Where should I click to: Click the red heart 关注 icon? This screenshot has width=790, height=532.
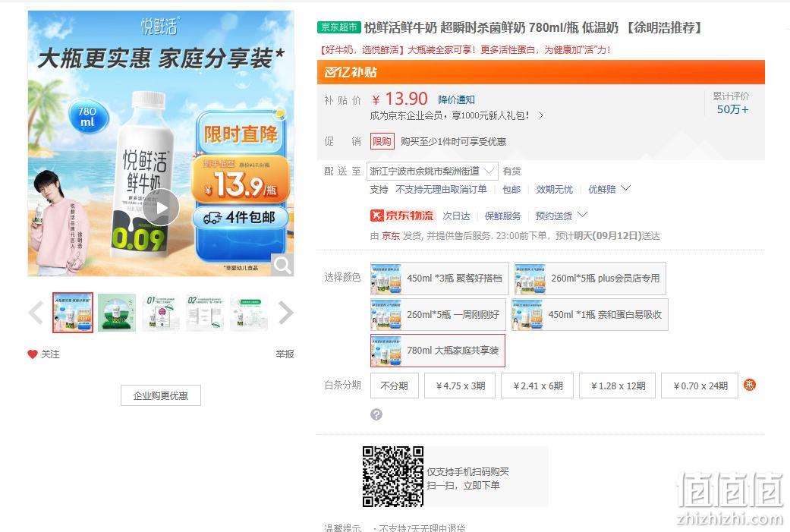pos(33,354)
